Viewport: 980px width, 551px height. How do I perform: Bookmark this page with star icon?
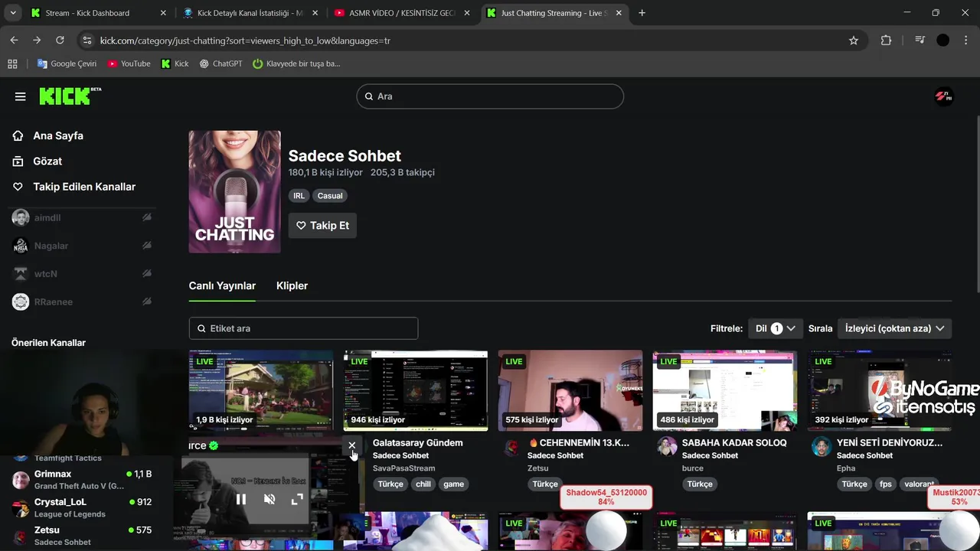(x=854, y=41)
